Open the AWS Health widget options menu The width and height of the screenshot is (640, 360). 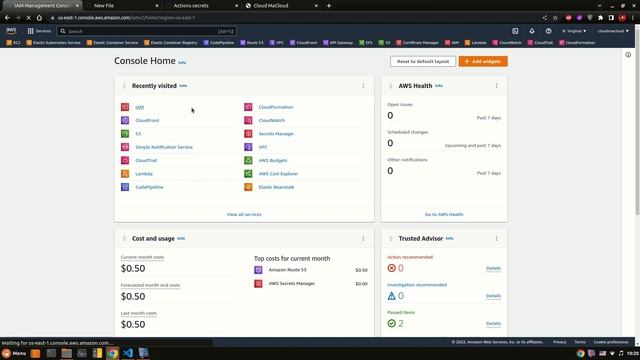[496, 86]
